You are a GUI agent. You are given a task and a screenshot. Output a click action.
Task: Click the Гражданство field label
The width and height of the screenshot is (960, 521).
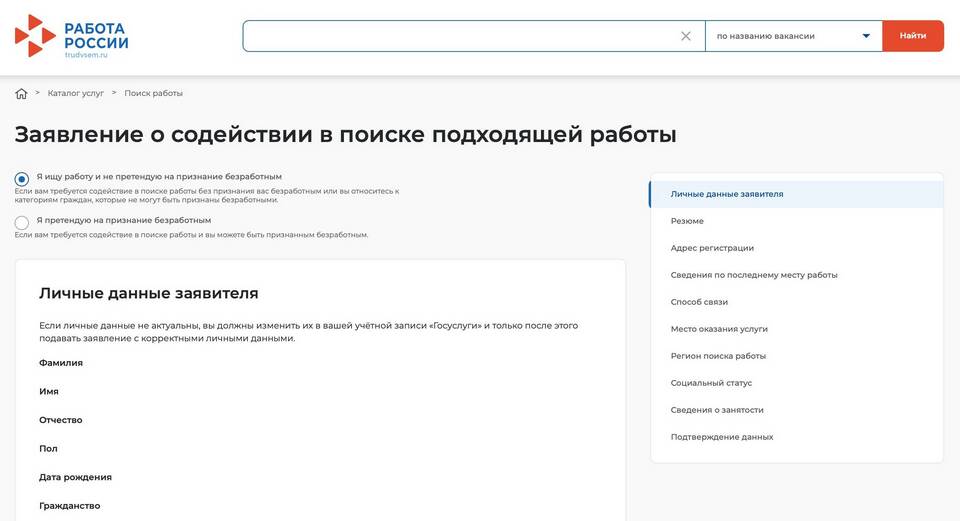[x=70, y=506]
